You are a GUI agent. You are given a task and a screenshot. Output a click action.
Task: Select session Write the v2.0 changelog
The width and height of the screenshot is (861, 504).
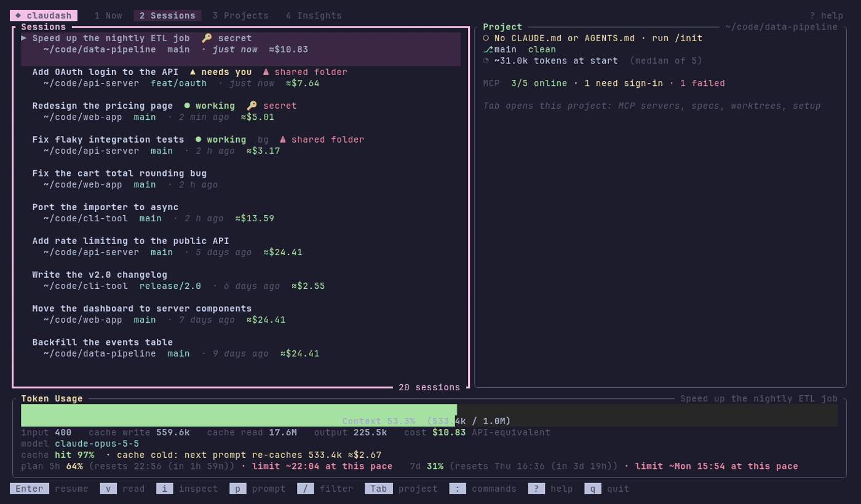(x=240, y=280)
